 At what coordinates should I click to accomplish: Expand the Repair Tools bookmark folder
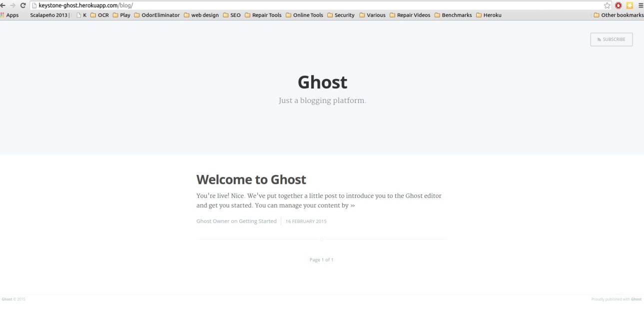(x=263, y=15)
